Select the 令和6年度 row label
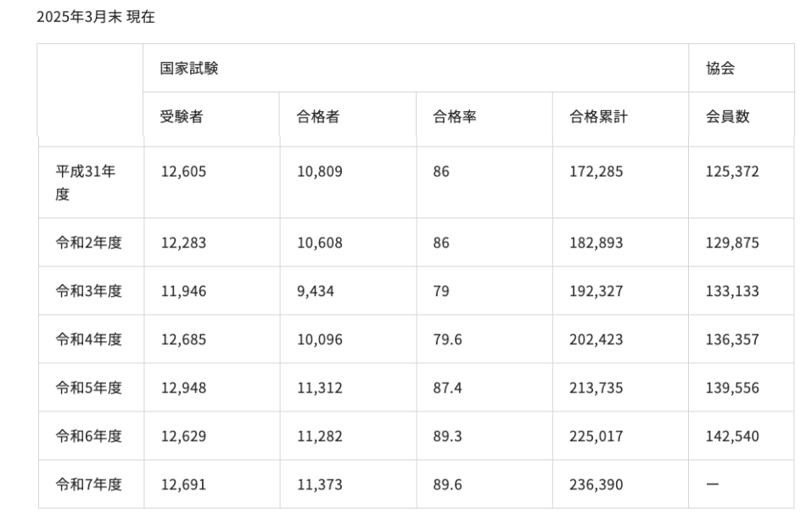This screenshot has width=812, height=531. pyautogui.click(x=89, y=436)
